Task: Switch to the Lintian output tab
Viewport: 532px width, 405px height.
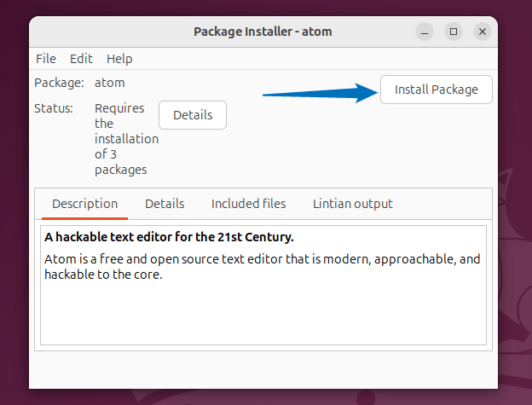Action: click(352, 204)
